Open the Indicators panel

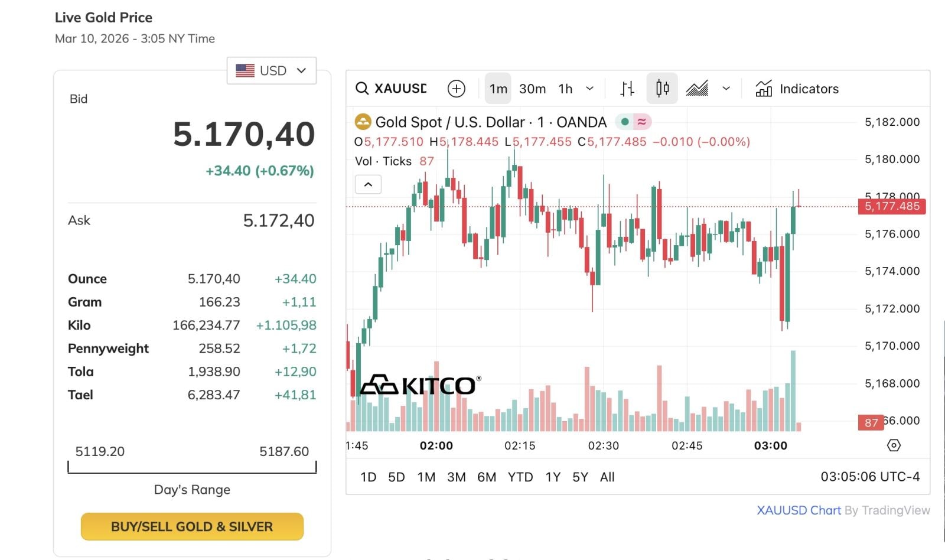(797, 89)
